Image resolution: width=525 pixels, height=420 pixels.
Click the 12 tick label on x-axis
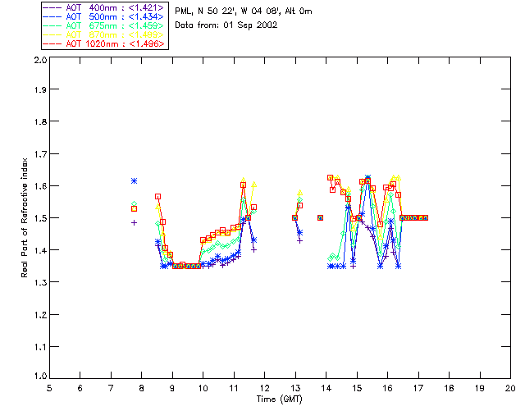click(x=264, y=388)
